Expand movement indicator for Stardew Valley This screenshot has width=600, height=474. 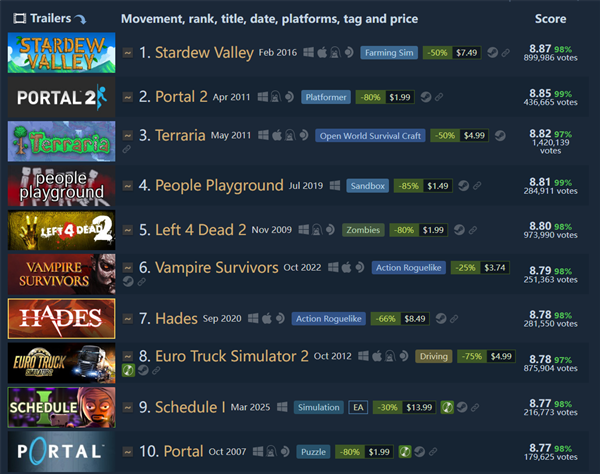[x=128, y=52]
